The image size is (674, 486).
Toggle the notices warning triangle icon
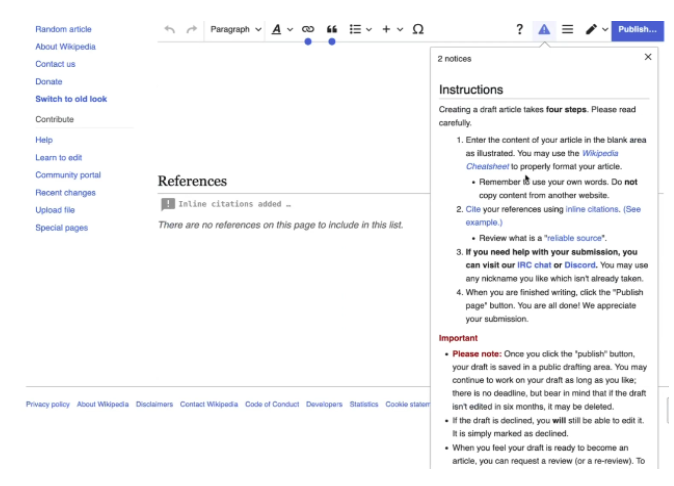pos(544,29)
